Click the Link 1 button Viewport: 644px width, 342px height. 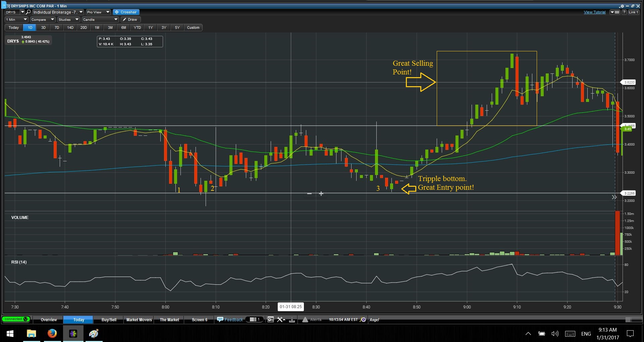tap(633, 12)
